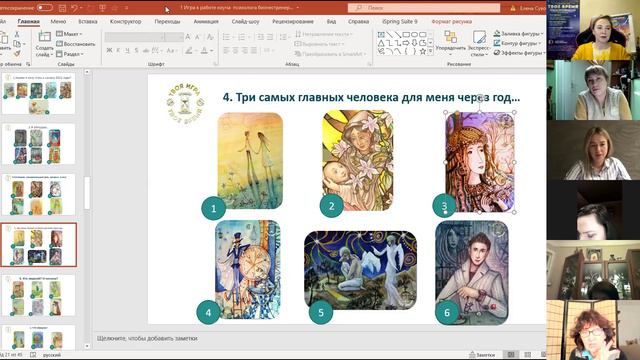Click the increase font size icon

188,37
